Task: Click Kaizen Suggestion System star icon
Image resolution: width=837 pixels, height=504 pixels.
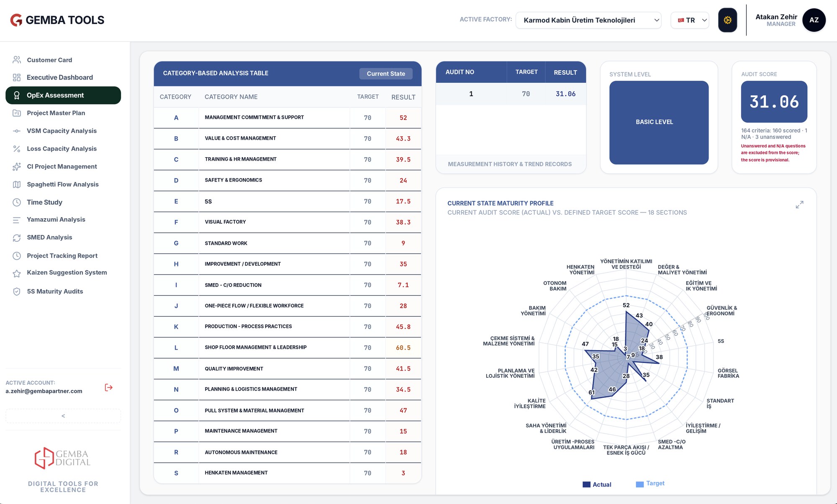Action: (17, 273)
